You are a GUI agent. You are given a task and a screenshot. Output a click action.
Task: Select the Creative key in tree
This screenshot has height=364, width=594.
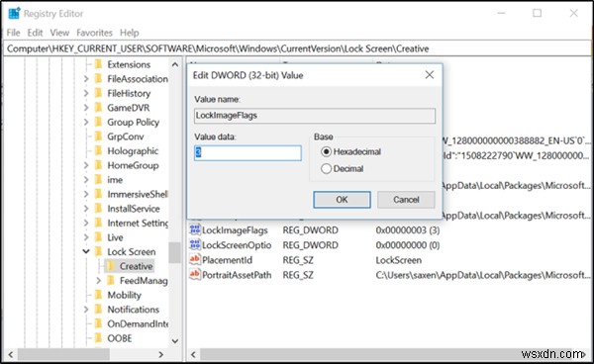[136, 266]
